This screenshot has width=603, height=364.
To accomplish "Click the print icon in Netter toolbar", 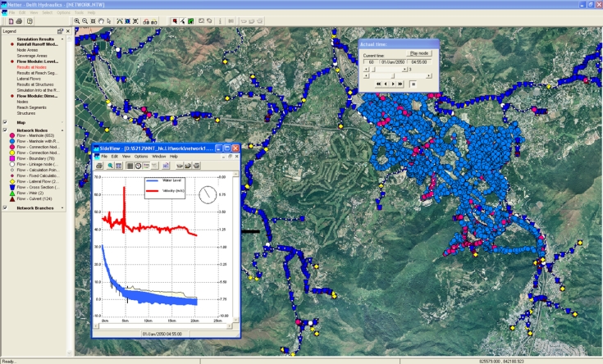I will [x=18, y=20].
